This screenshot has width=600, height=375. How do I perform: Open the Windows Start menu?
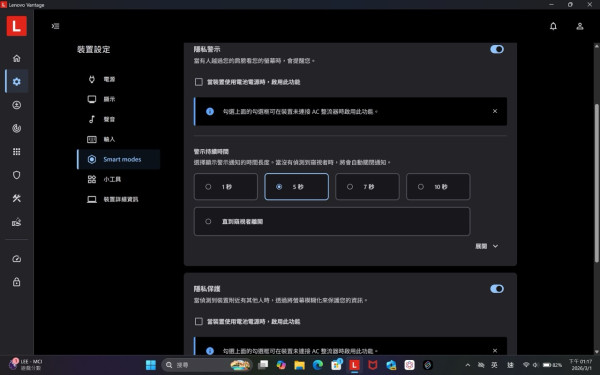point(151,365)
